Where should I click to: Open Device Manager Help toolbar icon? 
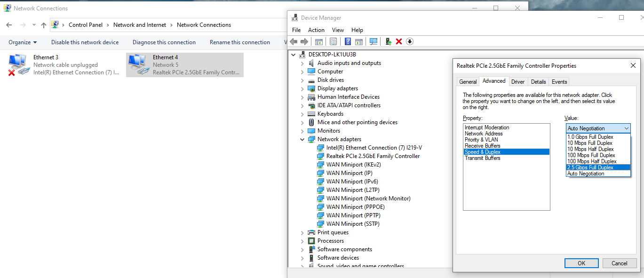[x=348, y=41]
